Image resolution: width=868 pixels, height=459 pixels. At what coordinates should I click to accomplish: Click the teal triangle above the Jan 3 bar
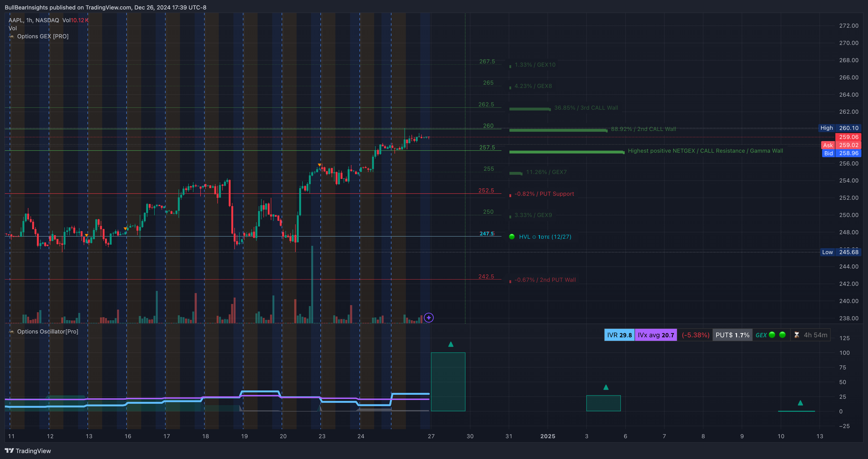(606, 387)
